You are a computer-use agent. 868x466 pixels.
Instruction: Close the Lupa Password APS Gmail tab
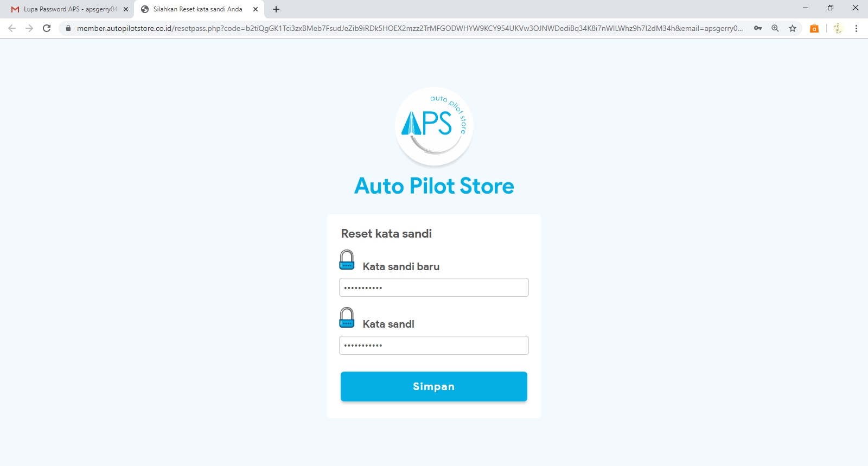pos(126,9)
